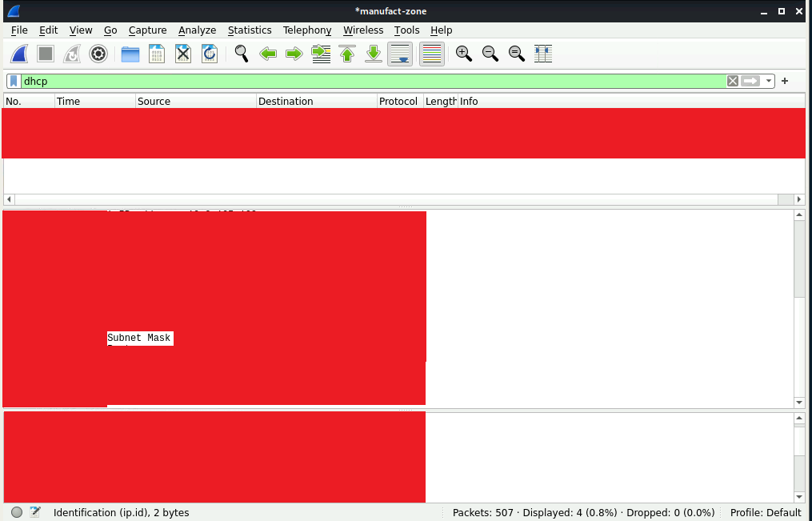Go back in packet history
The width and height of the screenshot is (812, 521).
coord(268,54)
